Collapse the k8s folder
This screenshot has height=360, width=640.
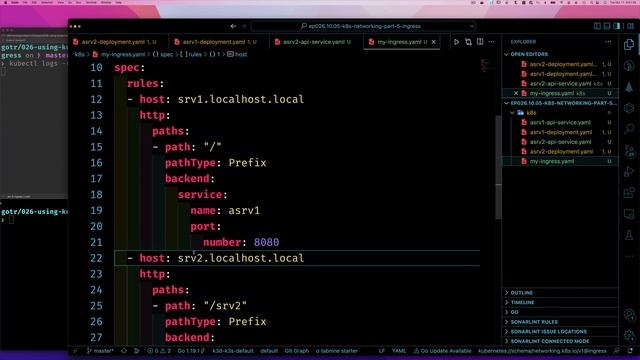tap(560, 113)
